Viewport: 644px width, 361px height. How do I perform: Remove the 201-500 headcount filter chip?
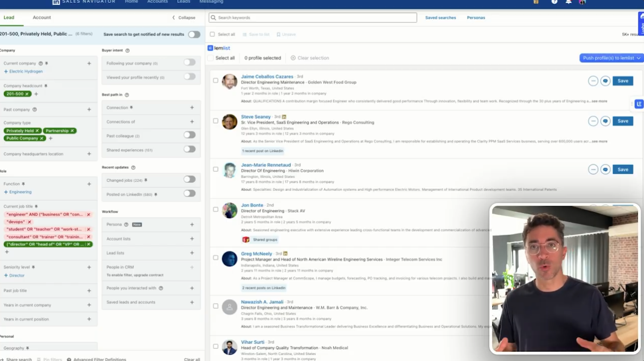click(x=27, y=94)
